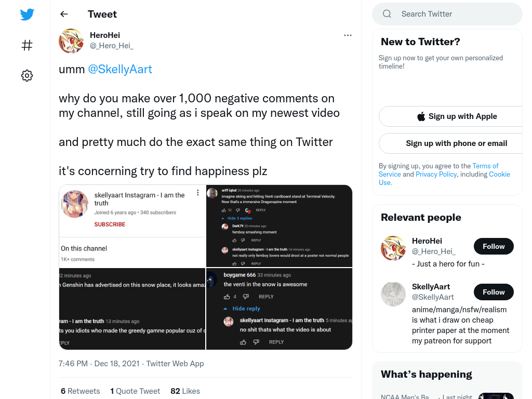This screenshot has width=532, height=399.
Task: Open SkellyAart's avatar in Relevant people
Action: [x=393, y=294]
